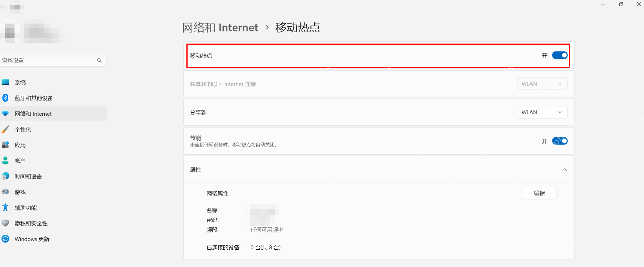
Task: Turn off the 移动热点 toggle
Action: coord(560,55)
